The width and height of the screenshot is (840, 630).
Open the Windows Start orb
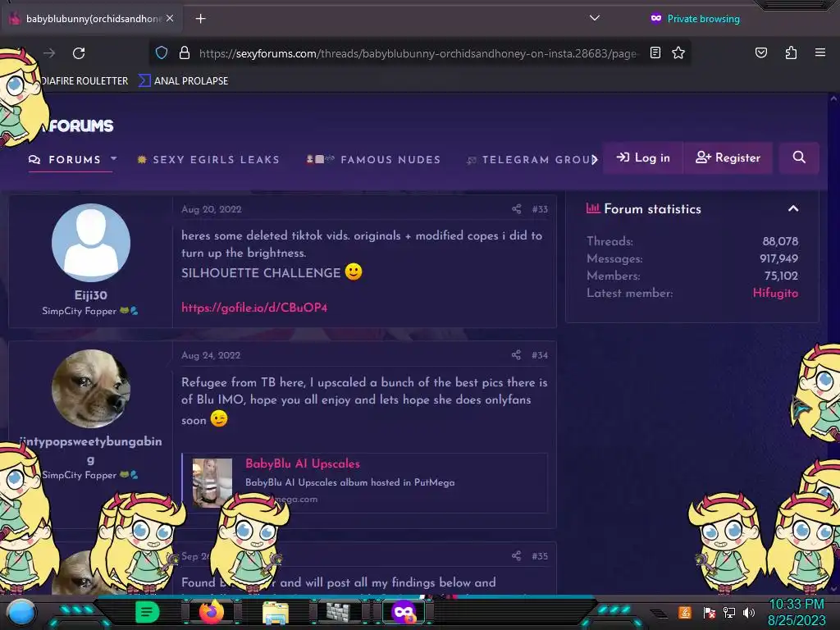pos(21,612)
